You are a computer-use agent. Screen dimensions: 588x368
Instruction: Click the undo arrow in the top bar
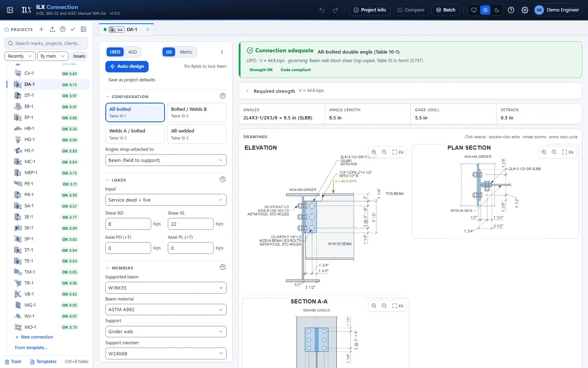pyautogui.click(x=322, y=10)
